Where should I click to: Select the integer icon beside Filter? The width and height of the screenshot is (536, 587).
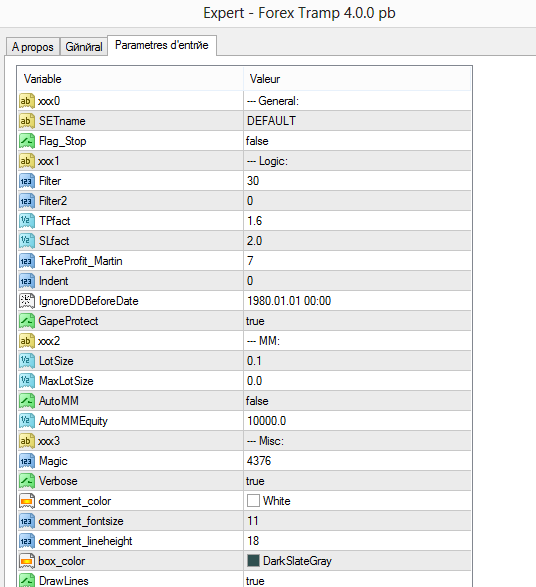point(27,181)
